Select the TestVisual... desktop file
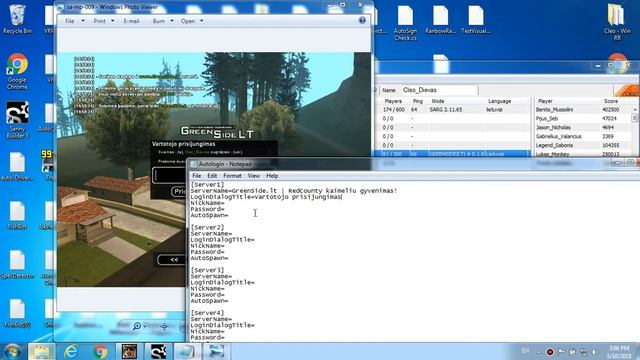The width and height of the screenshot is (640, 360). click(x=476, y=20)
